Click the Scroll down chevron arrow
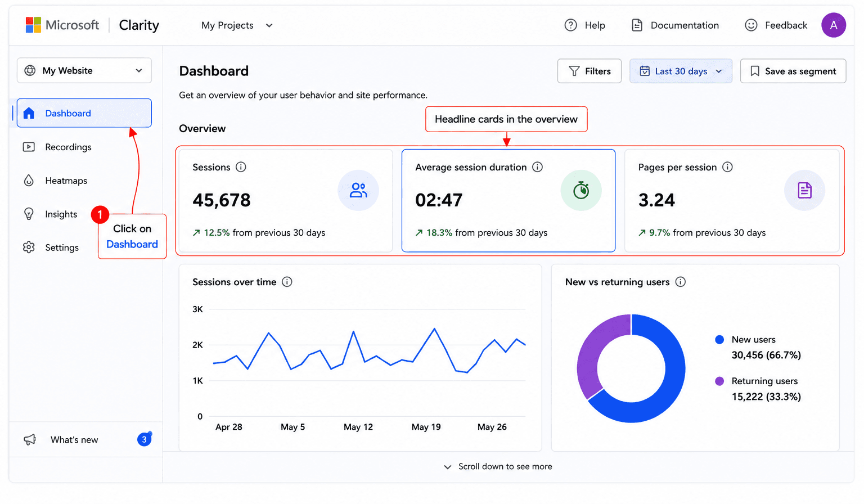This screenshot has width=864, height=504. [x=448, y=467]
